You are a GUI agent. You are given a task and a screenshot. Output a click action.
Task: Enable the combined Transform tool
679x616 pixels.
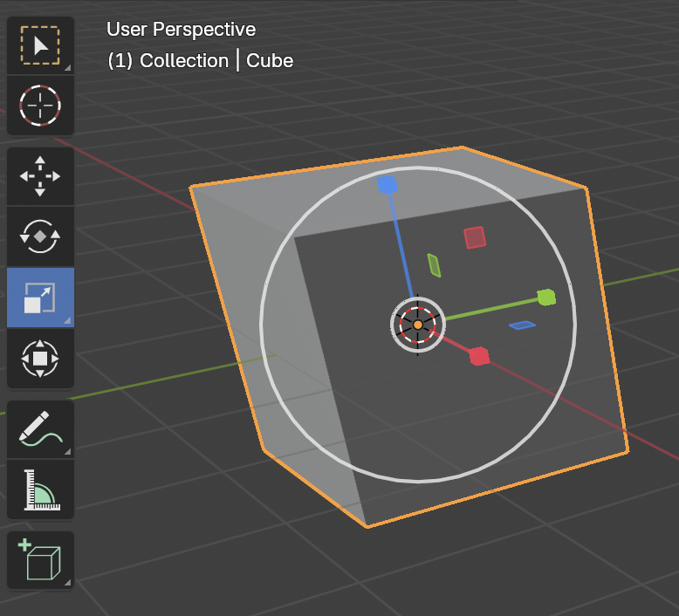click(x=40, y=358)
